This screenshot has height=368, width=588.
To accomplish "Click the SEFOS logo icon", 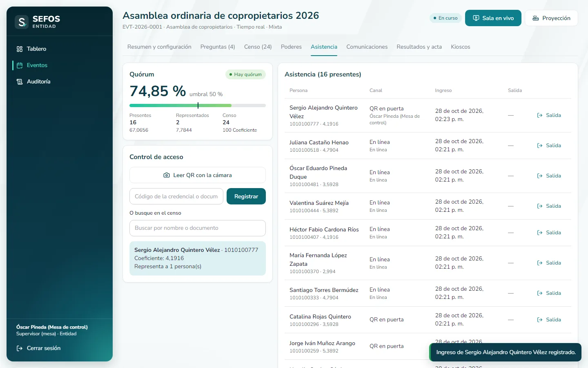I will pos(21,22).
